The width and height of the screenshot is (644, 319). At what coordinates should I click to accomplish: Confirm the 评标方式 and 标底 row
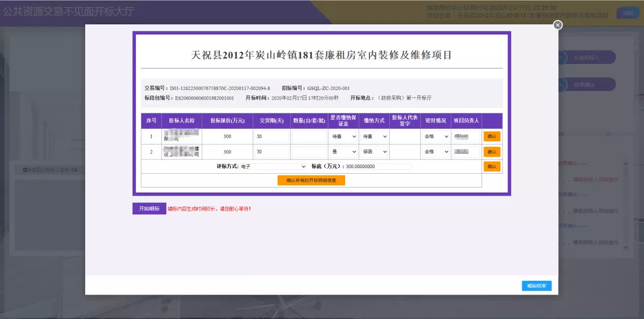coord(492,166)
